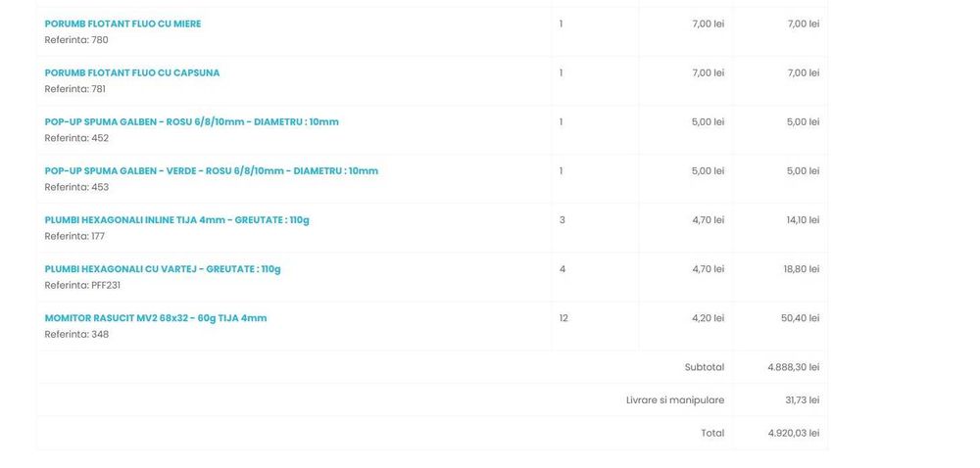Open MOMITOR RASUCIT MV2 68x32 product link
This screenshot has width=980, height=468.
[x=155, y=317]
